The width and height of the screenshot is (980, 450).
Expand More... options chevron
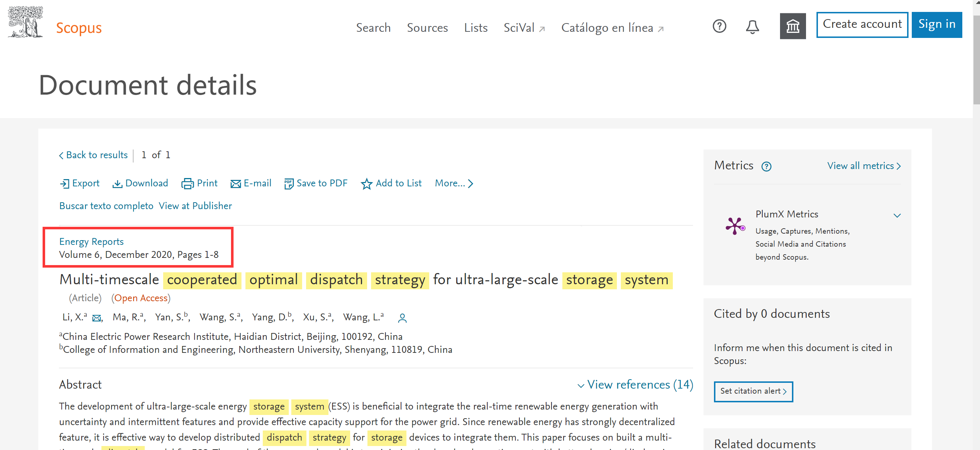tap(471, 184)
